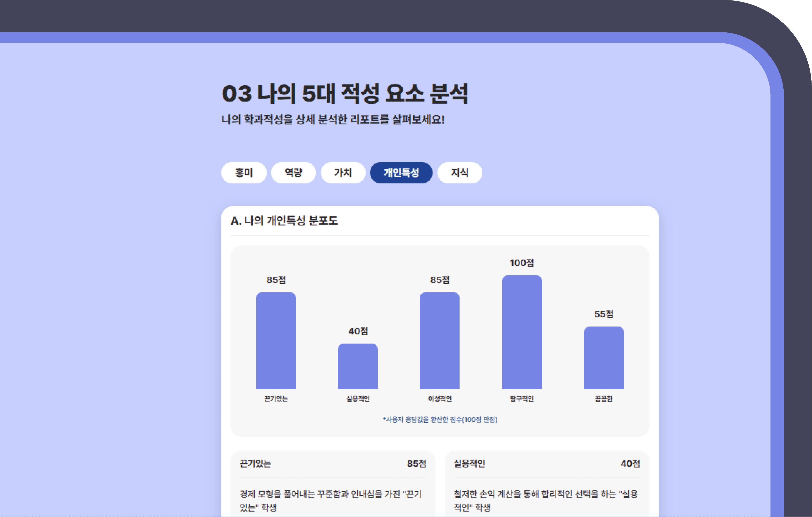Click the 끈기있는 85점 bar
Viewport: 812px width, 517px height.
(x=276, y=341)
